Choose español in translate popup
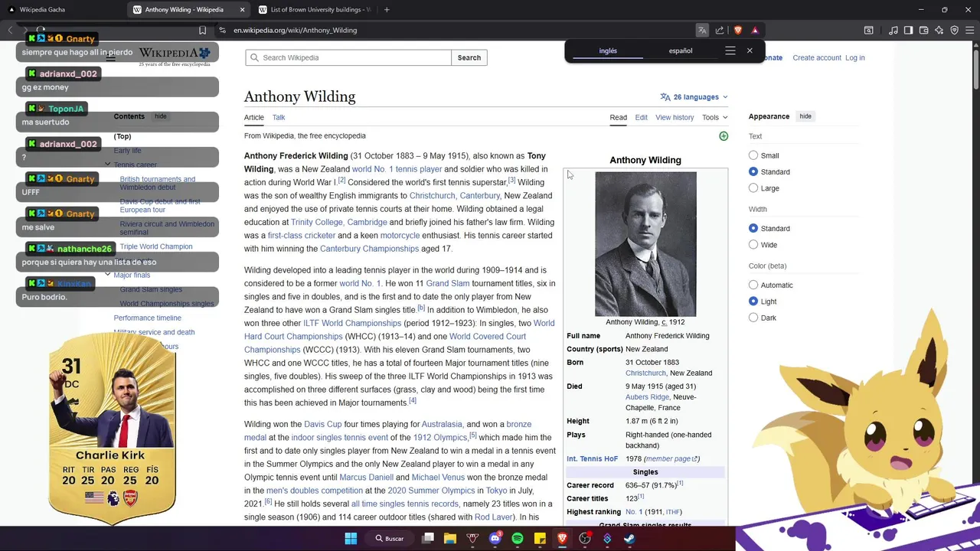Image resolution: width=980 pixels, height=551 pixels. coord(681,51)
